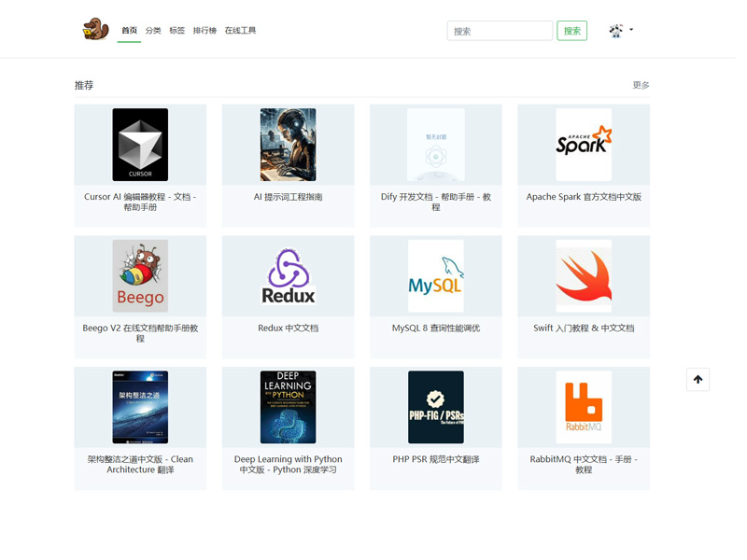Open the AI 提示词工程指南 title link
This screenshot has height=560, width=747.
[x=288, y=197]
